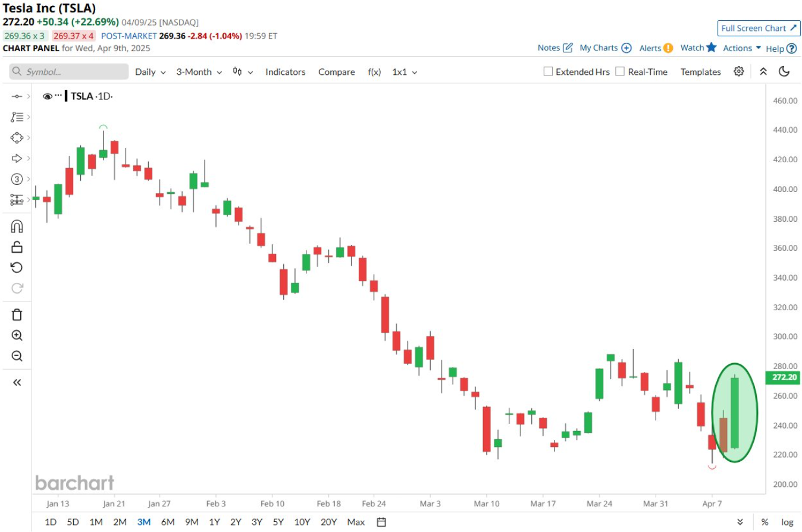Image resolution: width=802 pixels, height=532 pixels.
Task: Select the 20Y time range tab
Action: pos(328,522)
